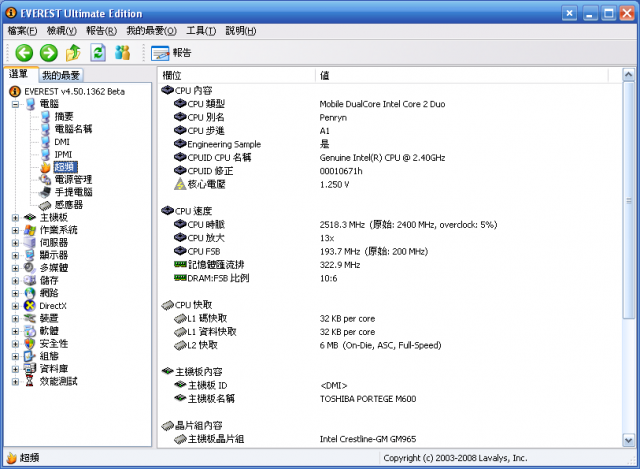Viewport: 640px width, 469px height.
Task: Click the 電源管理 power icon
Action: click(x=45, y=180)
